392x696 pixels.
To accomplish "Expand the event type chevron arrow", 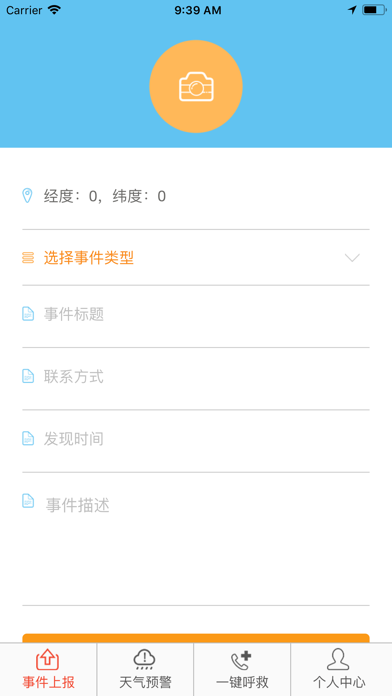I will (352, 258).
